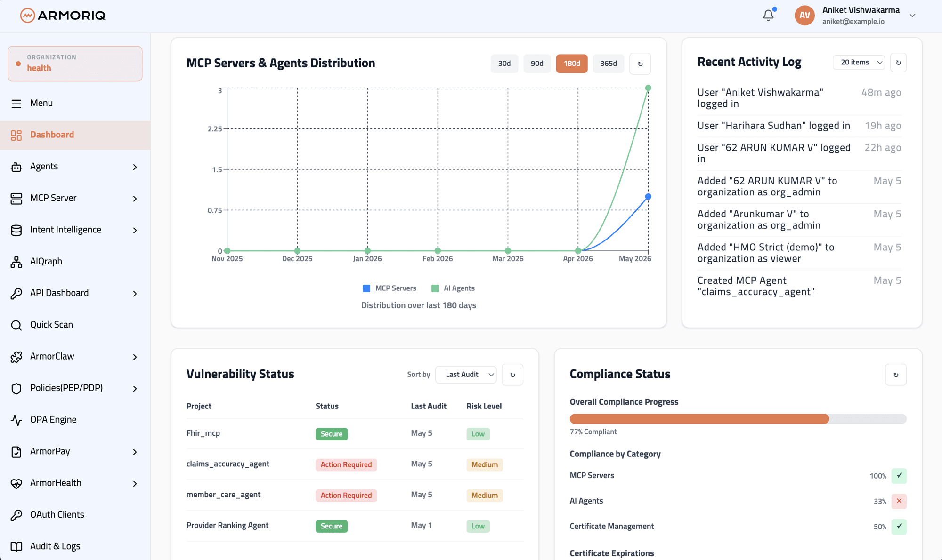Open the Quick Scan menu item
The image size is (942, 560).
(x=75, y=325)
